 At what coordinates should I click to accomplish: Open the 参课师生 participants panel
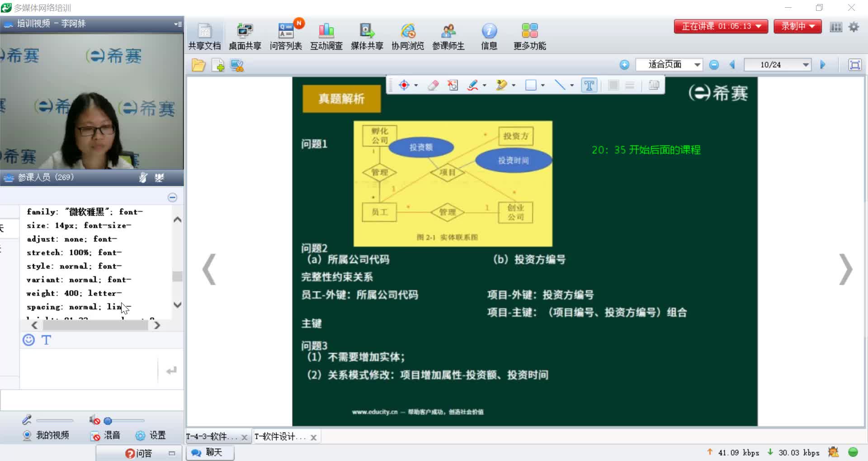(448, 36)
